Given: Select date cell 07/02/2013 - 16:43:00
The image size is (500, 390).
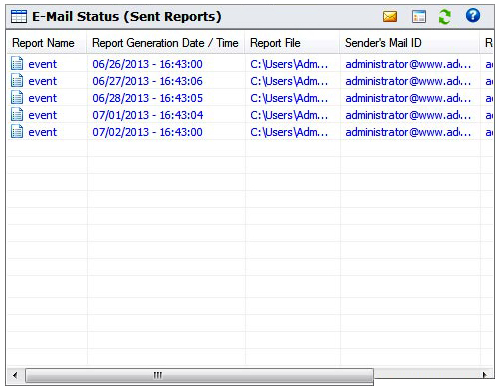Looking at the screenshot, I should coord(147,132).
